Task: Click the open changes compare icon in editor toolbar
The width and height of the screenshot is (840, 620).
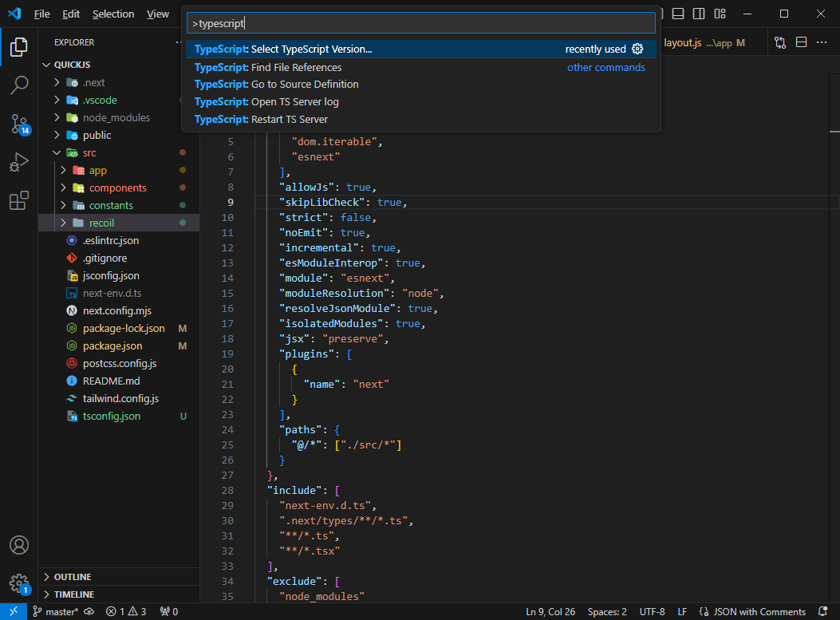Action: pyautogui.click(x=780, y=42)
